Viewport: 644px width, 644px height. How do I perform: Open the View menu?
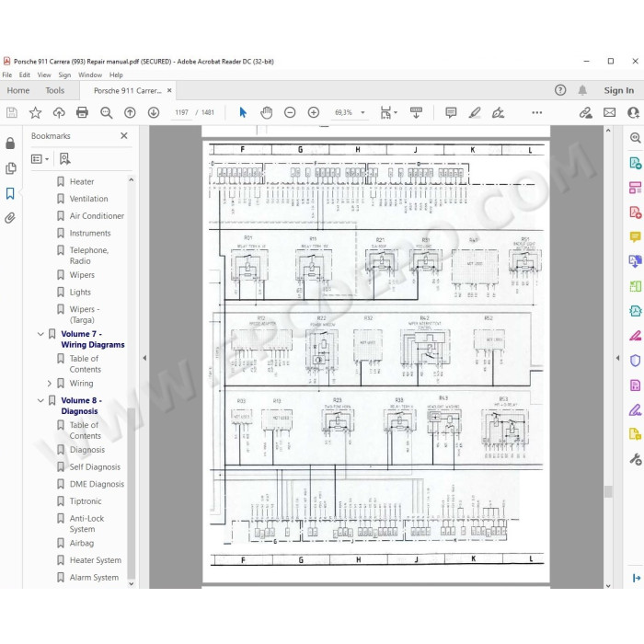point(44,75)
